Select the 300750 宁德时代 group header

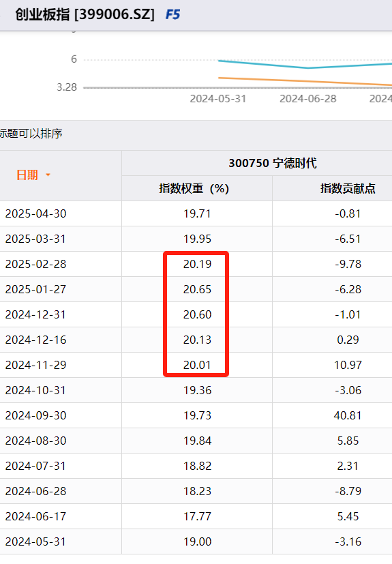click(x=273, y=163)
